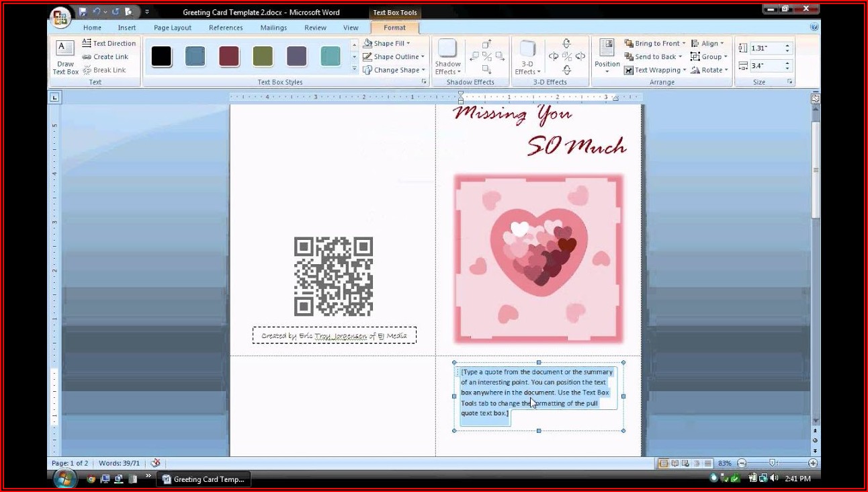
Task: Switch to the Page Layout tab
Action: 172,28
